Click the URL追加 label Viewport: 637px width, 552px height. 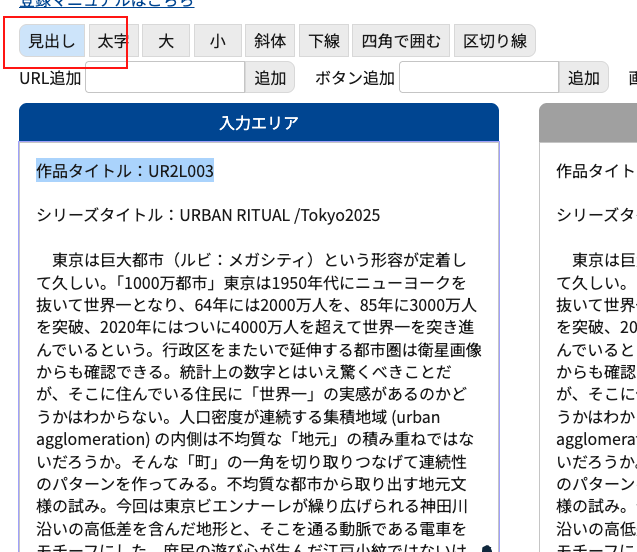(x=50, y=78)
